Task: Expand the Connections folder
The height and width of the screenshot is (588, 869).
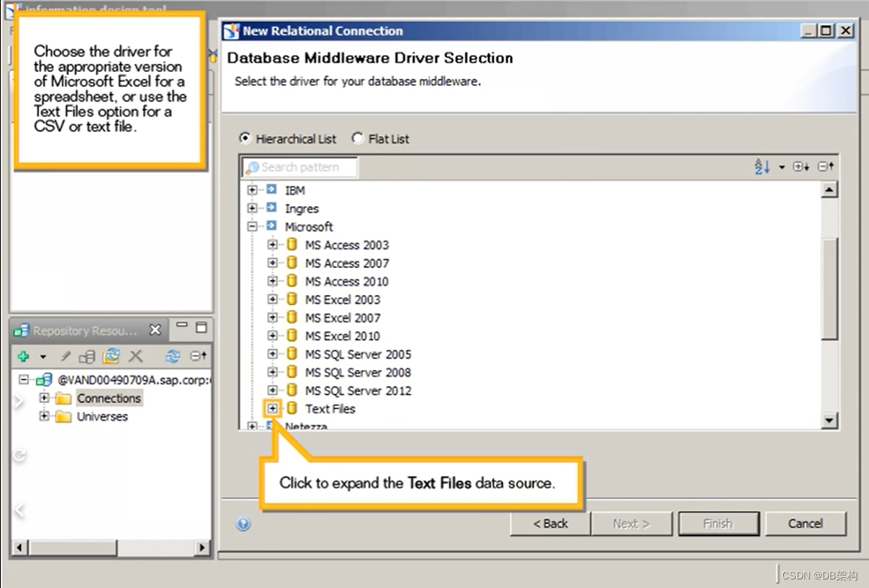Action: pyautogui.click(x=45, y=398)
